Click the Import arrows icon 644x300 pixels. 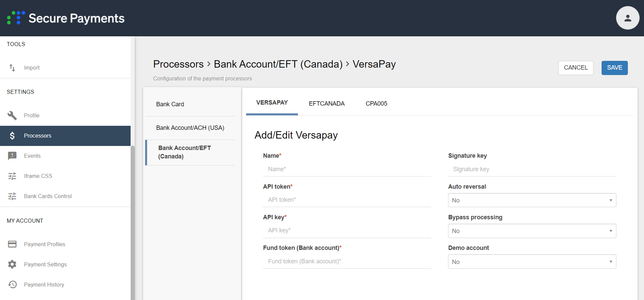(x=12, y=68)
